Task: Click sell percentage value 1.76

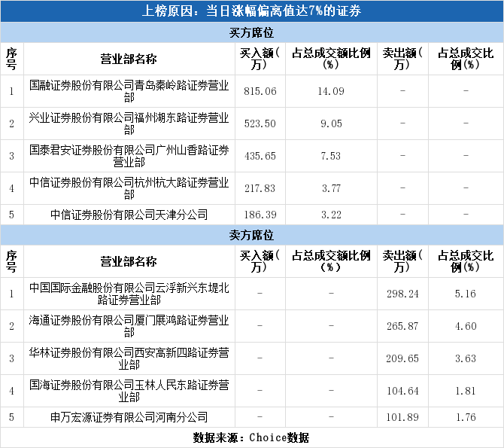Action: point(466,417)
